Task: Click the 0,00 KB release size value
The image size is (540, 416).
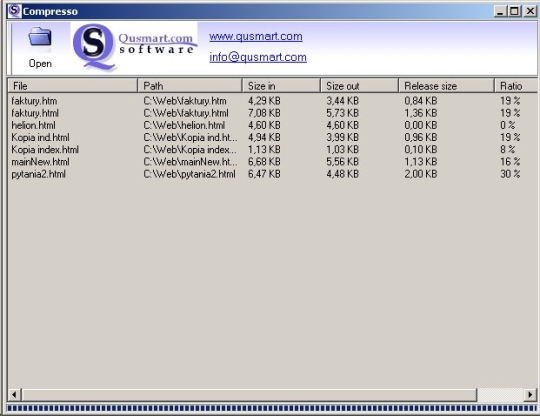Action: [421, 125]
